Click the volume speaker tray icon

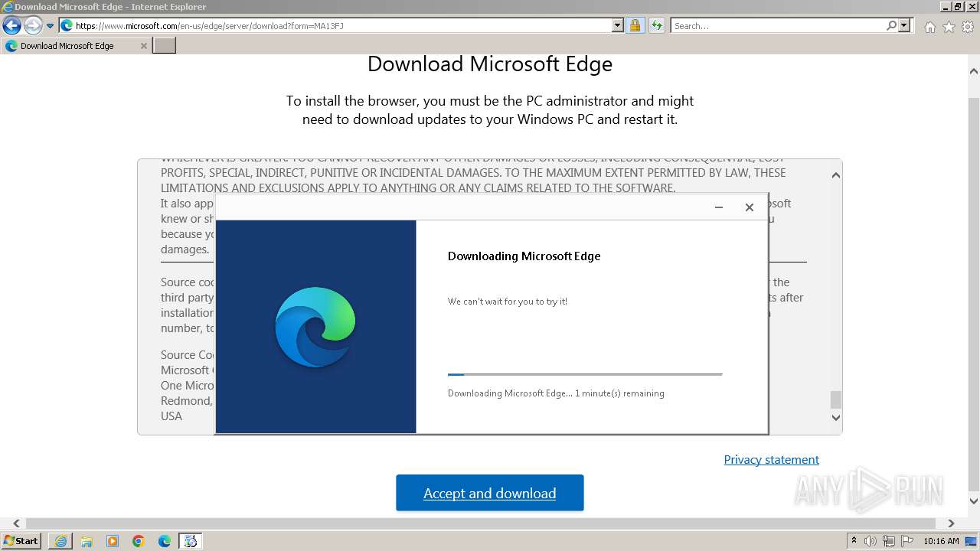pyautogui.click(x=871, y=541)
